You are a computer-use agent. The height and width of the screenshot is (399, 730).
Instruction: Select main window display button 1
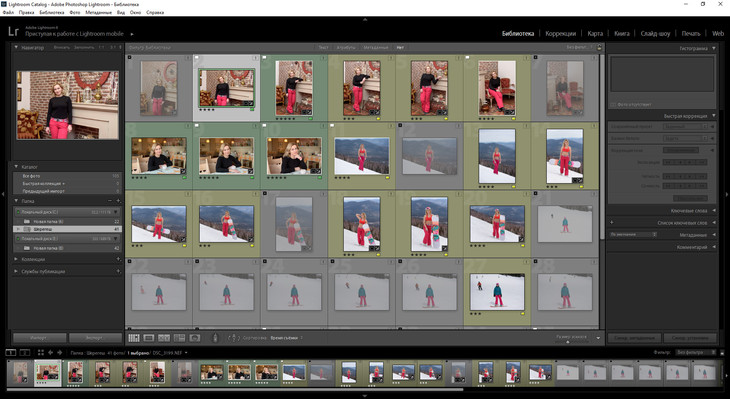(x=10, y=352)
